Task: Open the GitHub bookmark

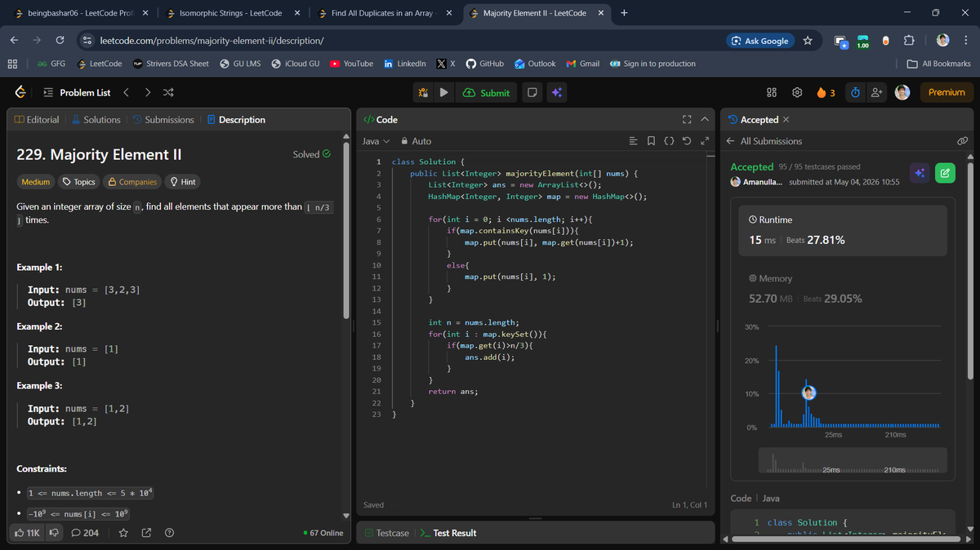Action: [x=484, y=64]
